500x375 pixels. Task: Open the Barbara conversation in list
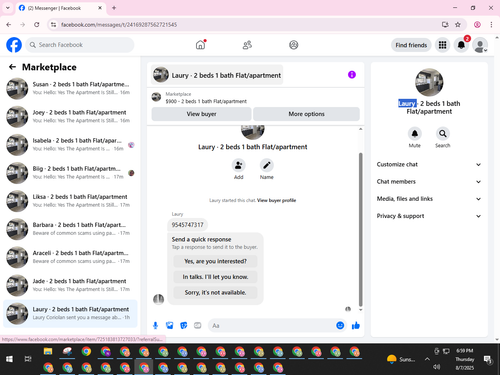point(70,229)
